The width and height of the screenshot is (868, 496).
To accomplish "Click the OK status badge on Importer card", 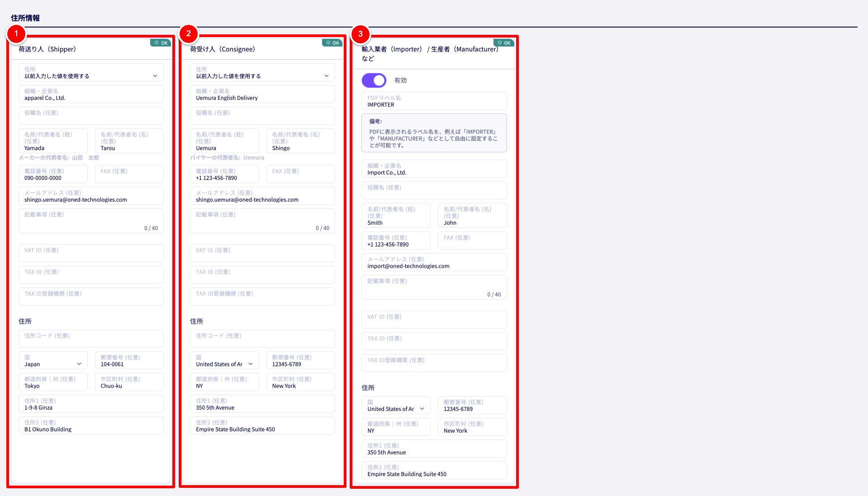I will 504,43.
